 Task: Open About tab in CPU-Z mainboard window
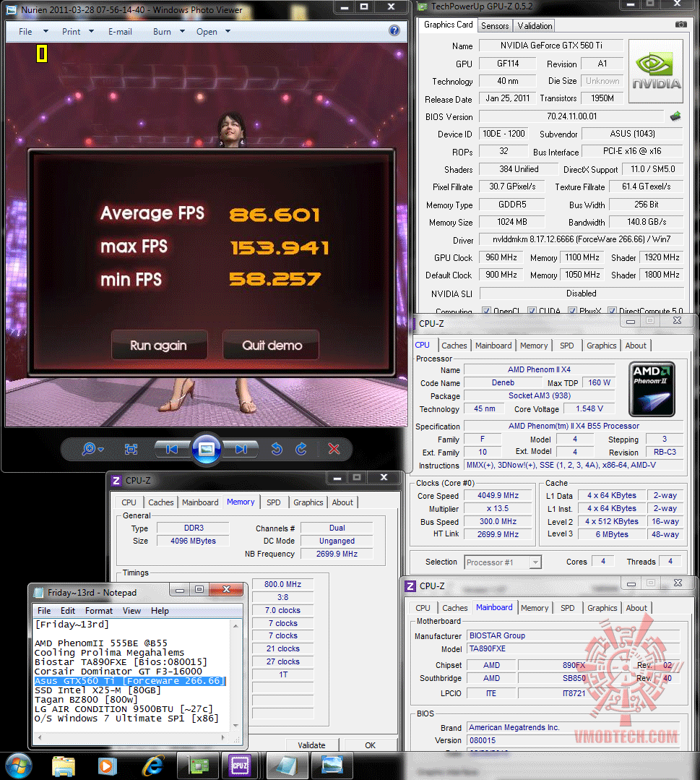tap(636, 608)
